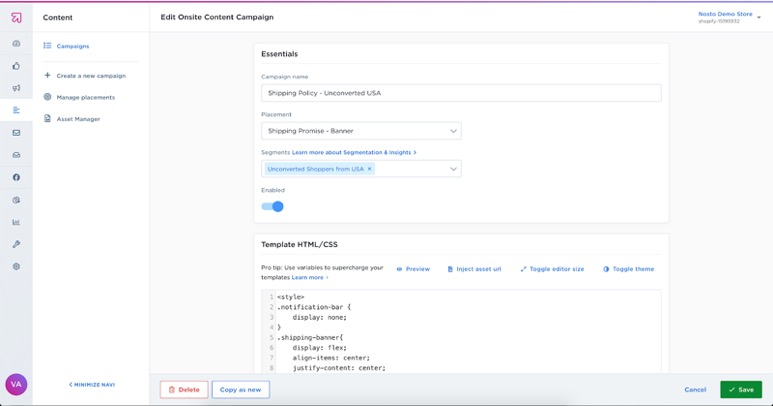Open the Nosto Demo Store account dropdown
Screen dimensions: 773x406
(x=730, y=17)
